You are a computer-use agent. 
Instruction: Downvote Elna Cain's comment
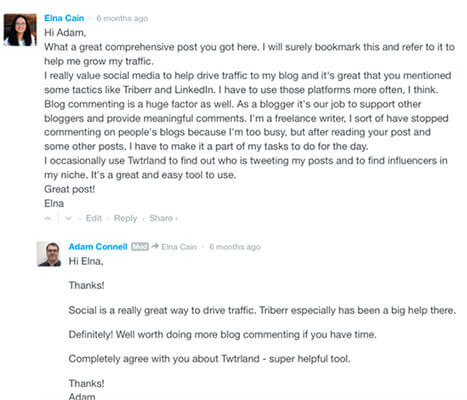click(68, 219)
